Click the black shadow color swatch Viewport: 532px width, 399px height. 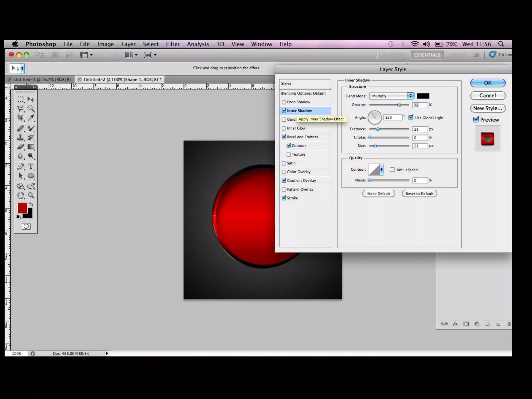423,96
